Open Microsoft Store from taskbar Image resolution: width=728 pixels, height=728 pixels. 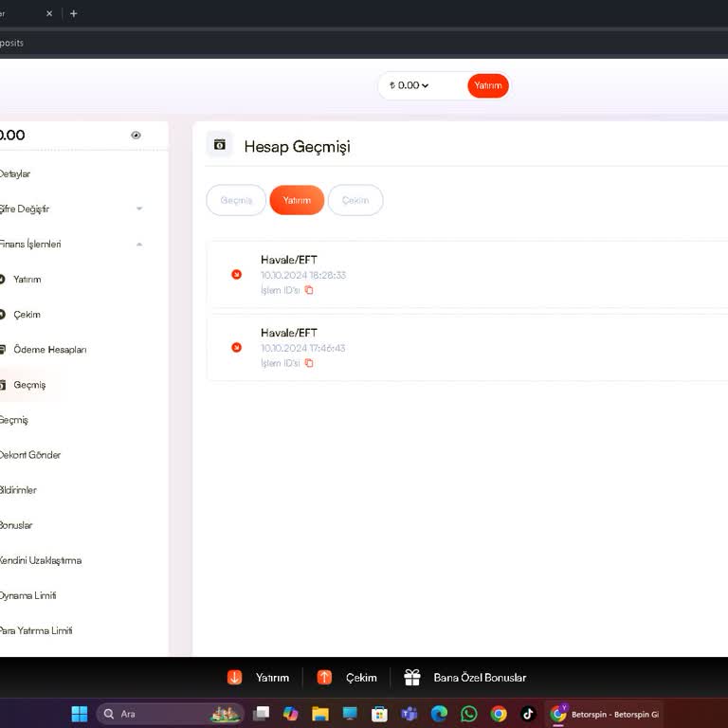[x=379, y=714]
